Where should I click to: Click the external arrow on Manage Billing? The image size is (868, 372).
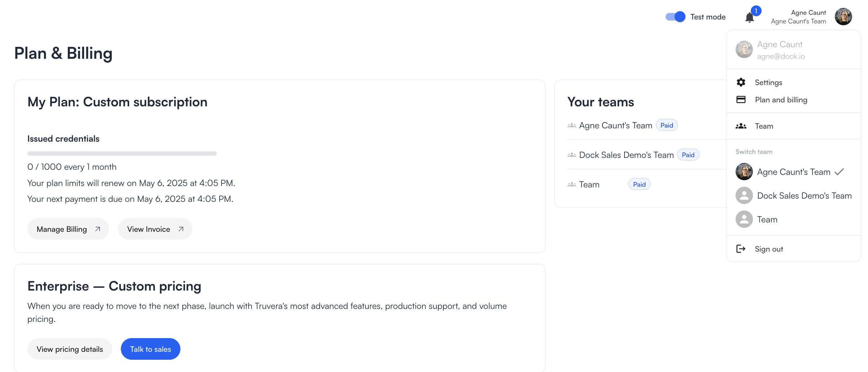(x=97, y=229)
